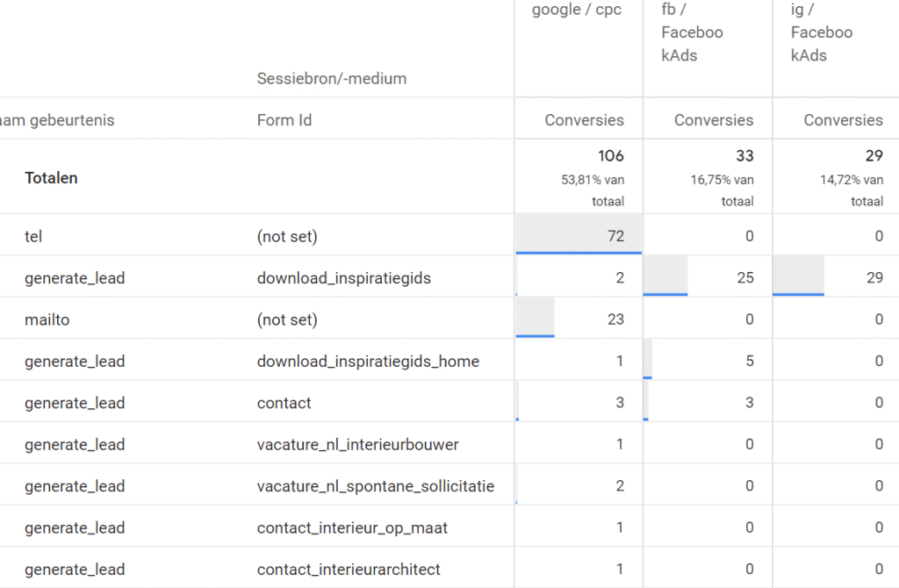Click a generate_lead event name label
The height and width of the screenshot is (588, 899).
coord(74,276)
